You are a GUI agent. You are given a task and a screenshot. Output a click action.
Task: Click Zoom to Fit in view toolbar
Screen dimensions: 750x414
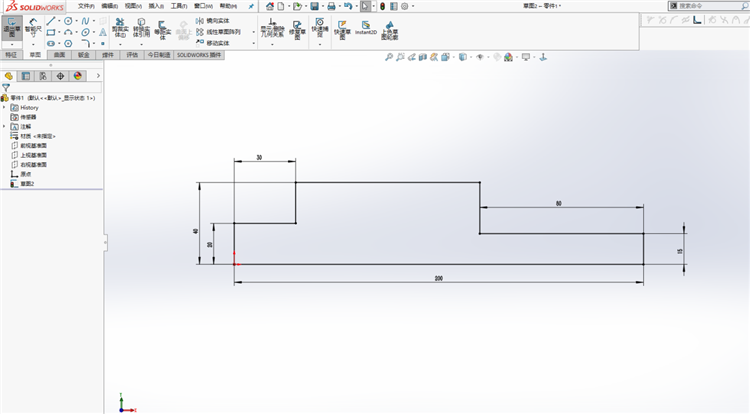pos(388,57)
